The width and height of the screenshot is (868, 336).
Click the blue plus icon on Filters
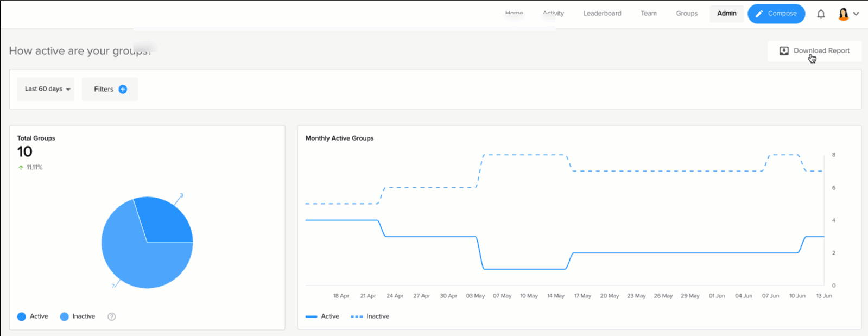123,89
